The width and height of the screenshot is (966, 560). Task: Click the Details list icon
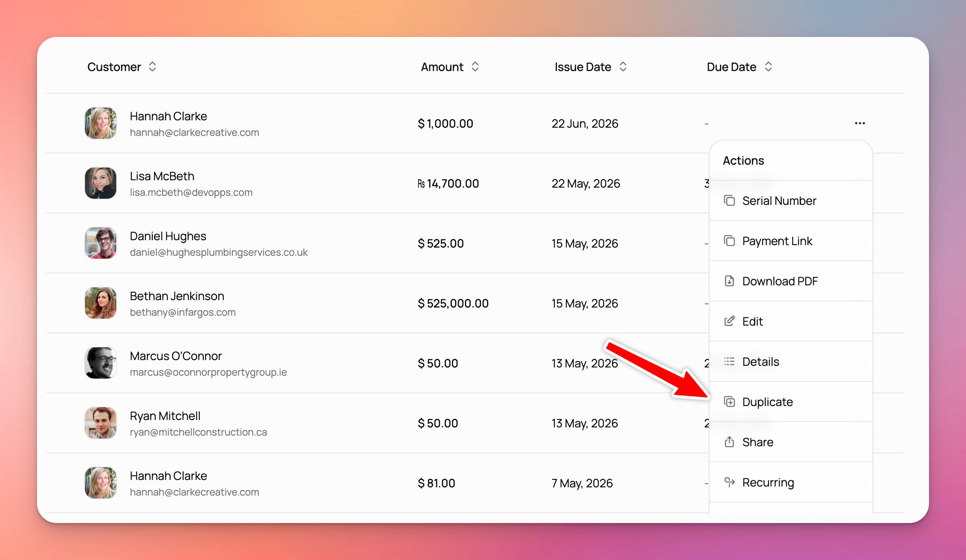[x=729, y=361]
